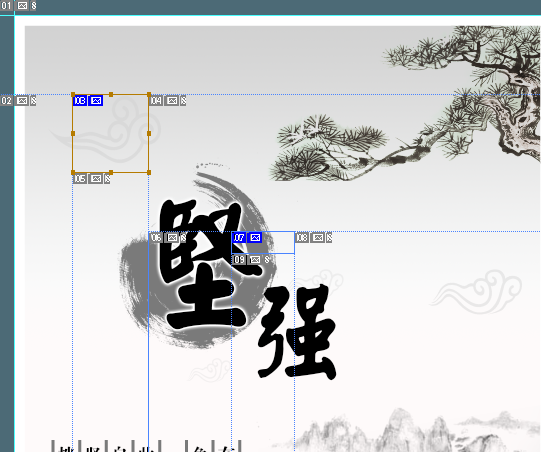541x452 pixels.
Task: Click the blue 03 slice number badge
Action: [80, 101]
